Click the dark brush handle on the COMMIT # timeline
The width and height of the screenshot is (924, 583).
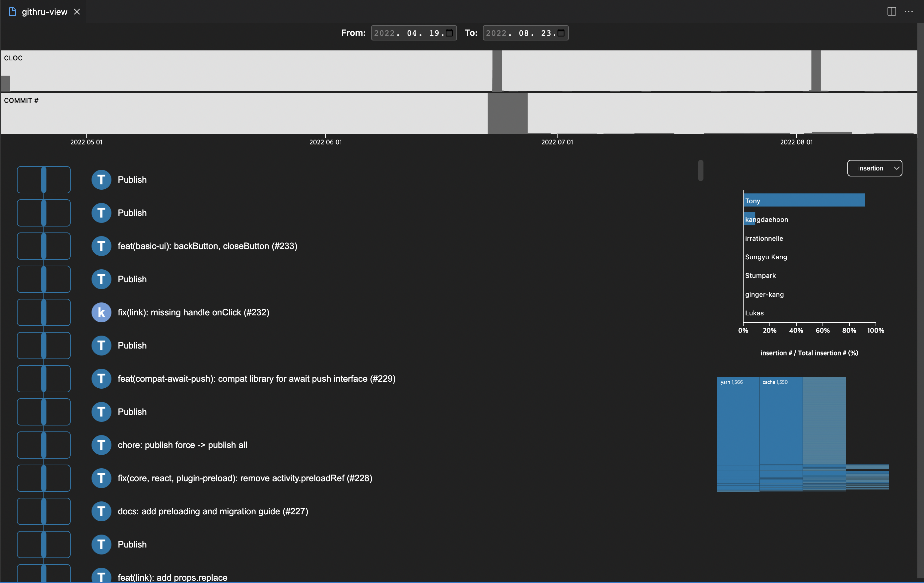507,113
